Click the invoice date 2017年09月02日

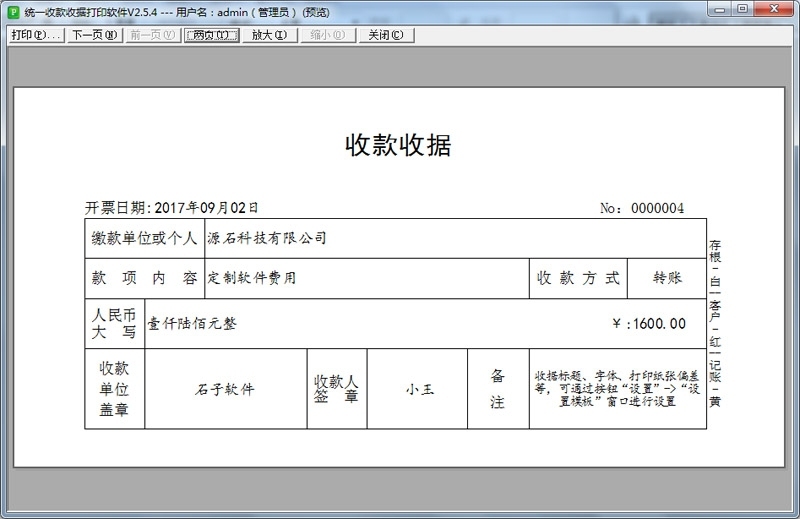click(x=207, y=208)
